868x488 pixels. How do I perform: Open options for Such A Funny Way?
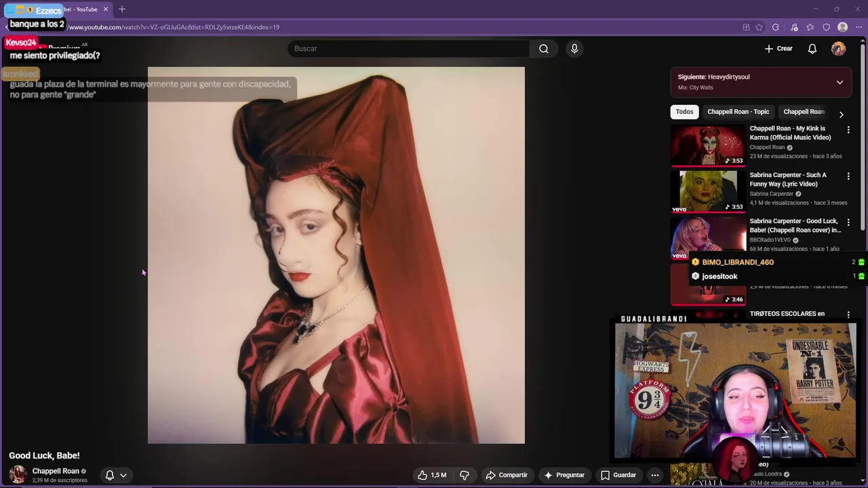pyautogui.click(x=848, y=176)
